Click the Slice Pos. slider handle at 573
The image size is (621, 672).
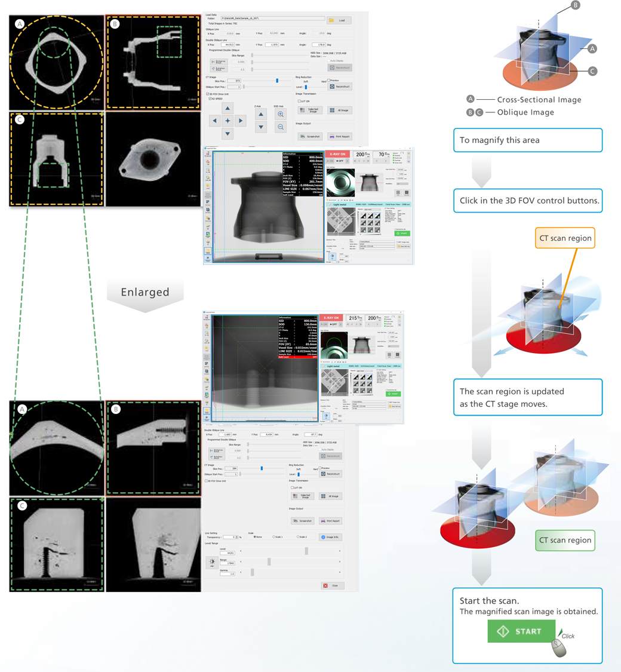(x=277, y=81)
